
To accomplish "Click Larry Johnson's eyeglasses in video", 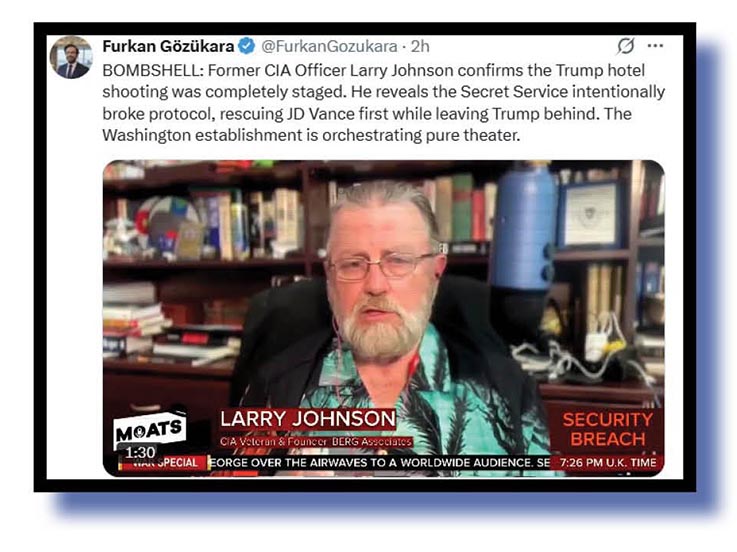I will (383, 266).
